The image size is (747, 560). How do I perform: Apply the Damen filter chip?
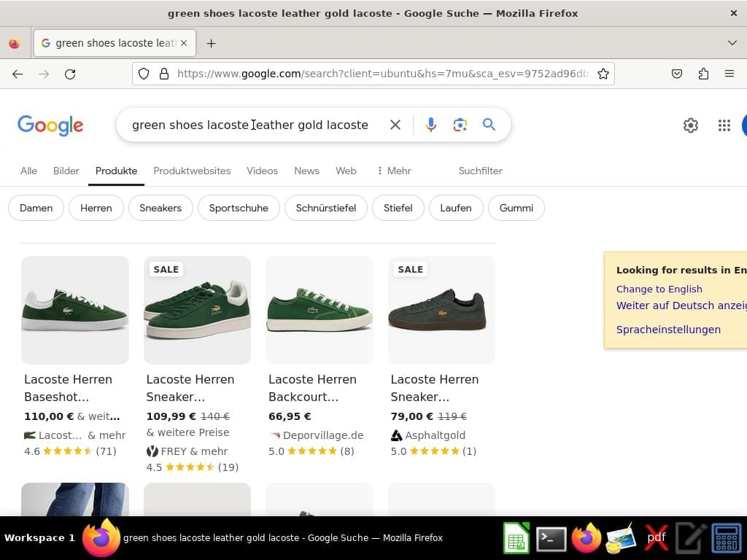click(36, 208)
